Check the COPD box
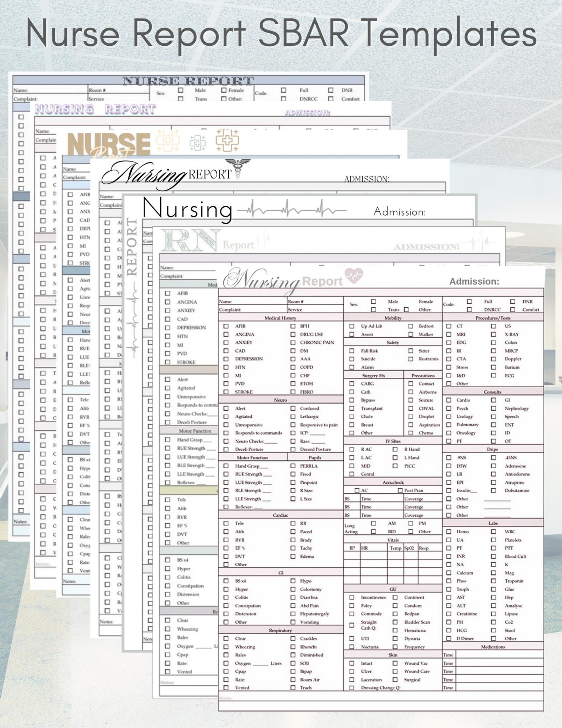 pyautogui.click(x=293, y=367)
